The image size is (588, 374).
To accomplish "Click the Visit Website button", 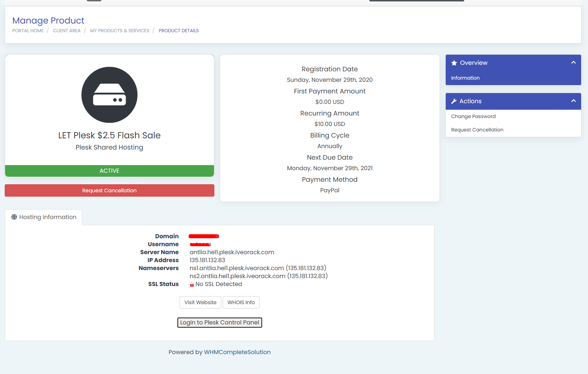I will tap(200, 302).
